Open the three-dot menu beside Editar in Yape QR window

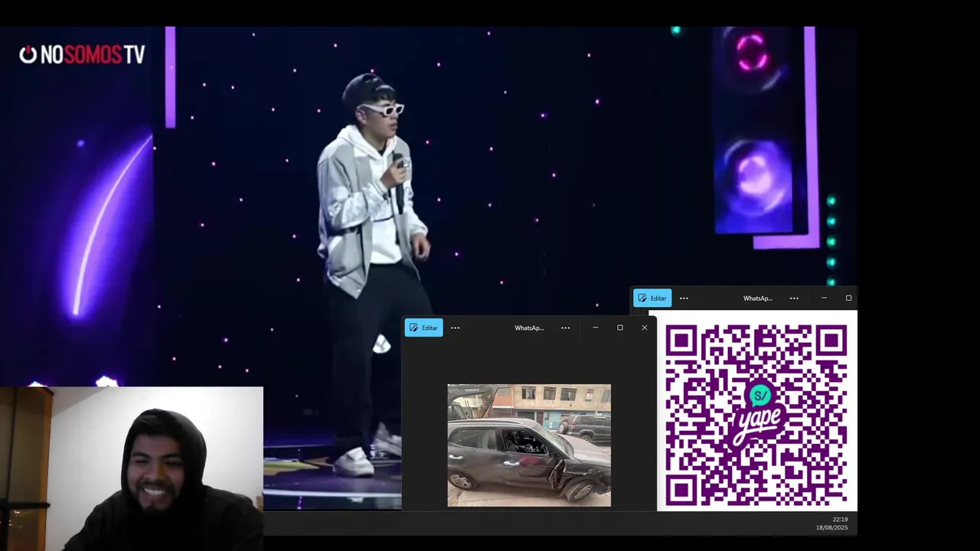(x=684, y=298)
